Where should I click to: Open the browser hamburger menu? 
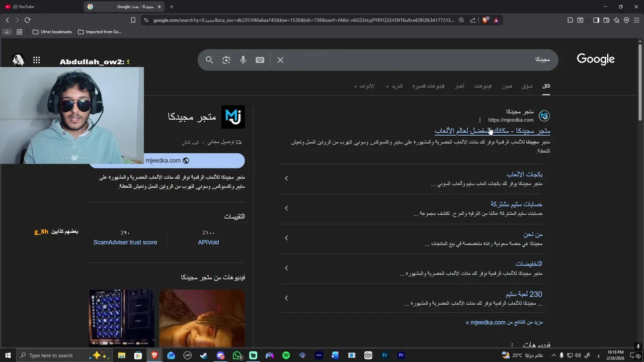[x=636, y=20]
